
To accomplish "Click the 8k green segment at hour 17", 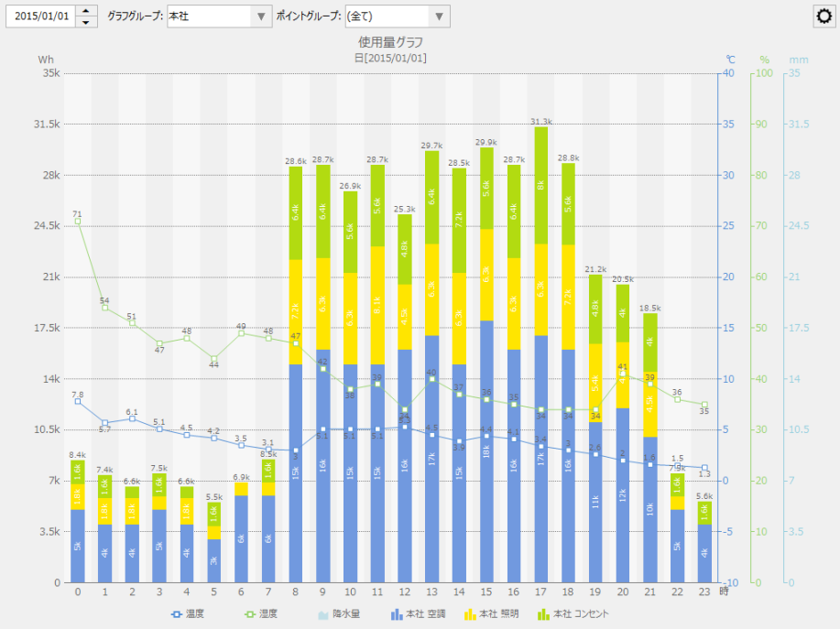I will click(x=540, y=185).
